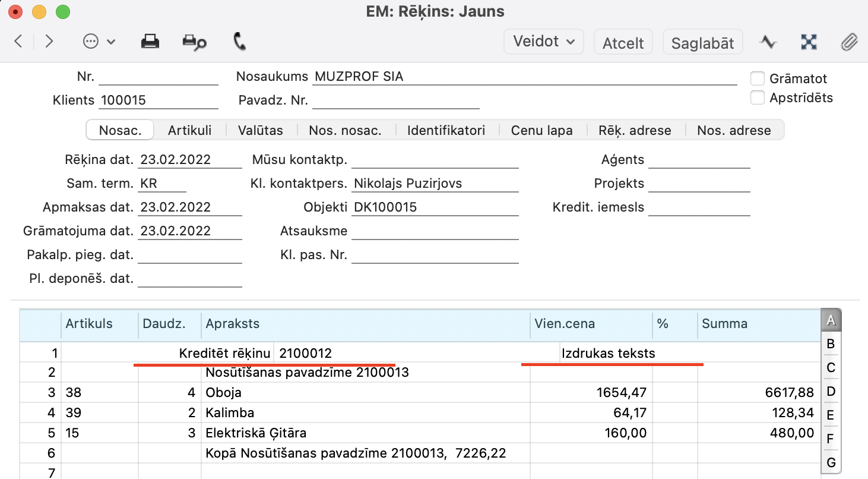Select the Oboja row description cell
868x479 pixels.
365,393
